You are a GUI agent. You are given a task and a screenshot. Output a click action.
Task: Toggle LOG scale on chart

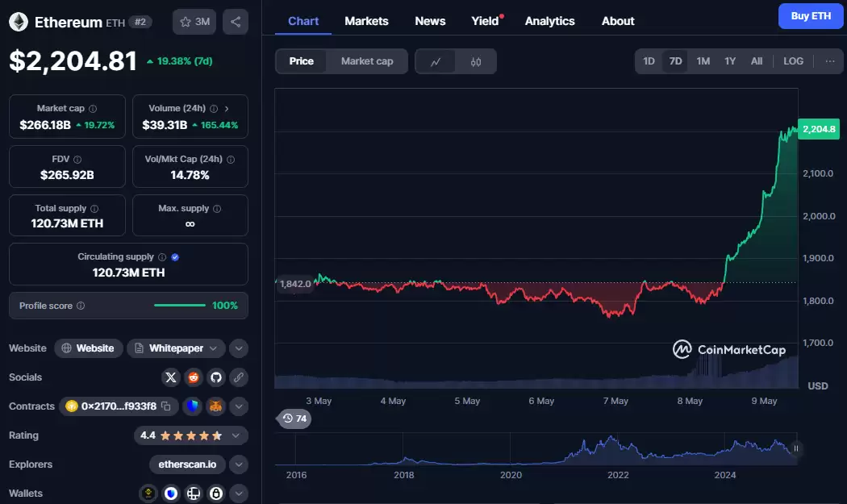(x=793, y=61)
